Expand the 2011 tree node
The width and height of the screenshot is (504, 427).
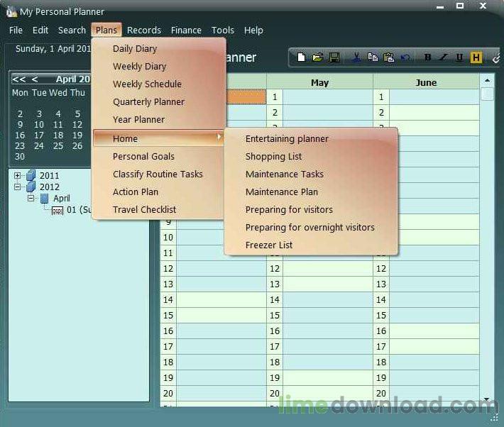pos(18,176)
